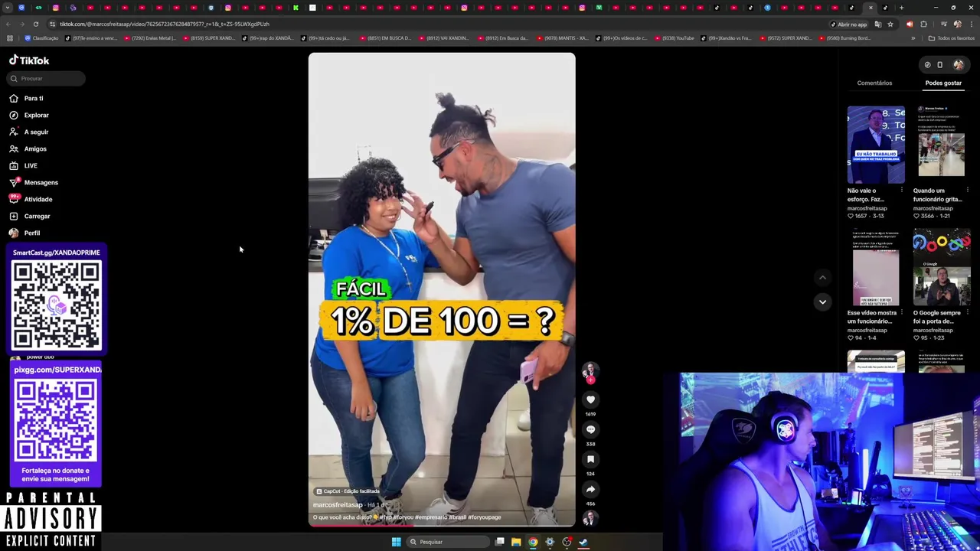Screen dimensions: 980x551
Task: Reload the page
Action: point(35,24)
